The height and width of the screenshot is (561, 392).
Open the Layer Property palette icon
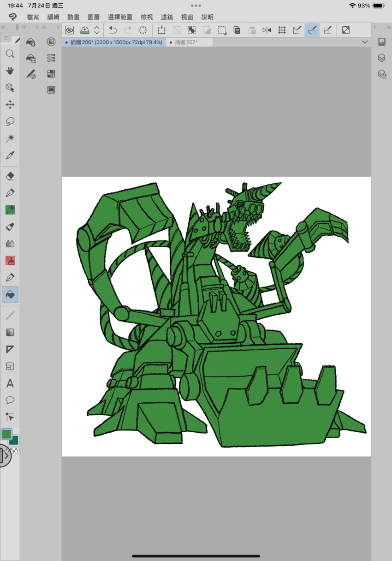point(51,58)
